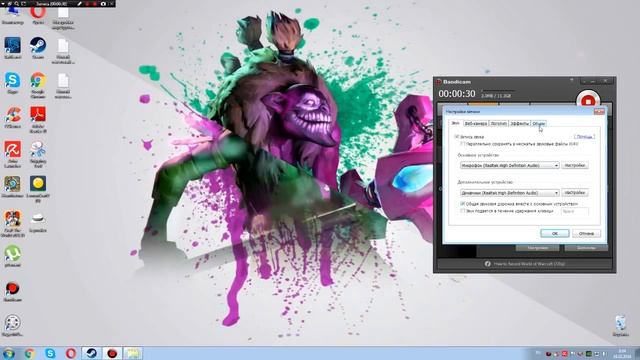
Task: Switch to the Веб-камера tab
Action: (x=476, y=123)
